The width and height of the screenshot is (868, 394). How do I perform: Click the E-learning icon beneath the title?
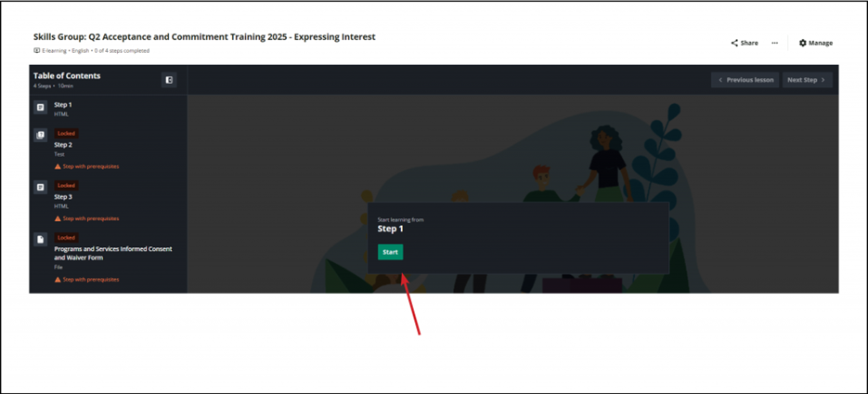(x=37, y=51)
